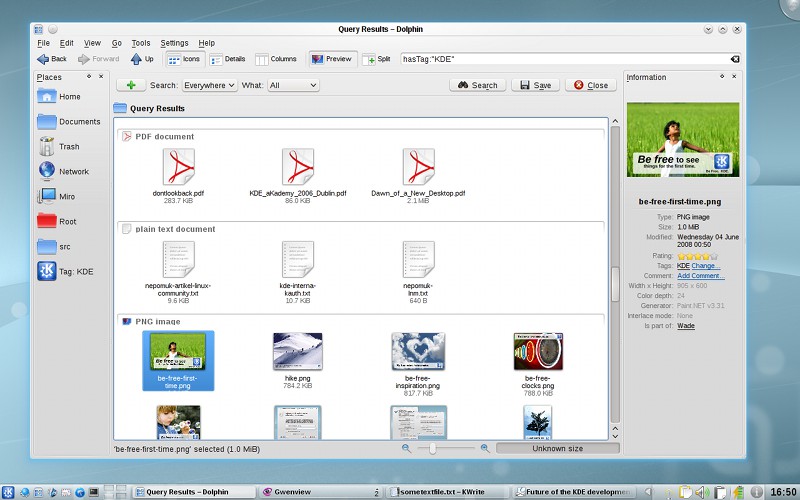The width and height of the screenshot is (800, 500).
Task: Expand the What: All dropdown
Action: coord(293,85)
